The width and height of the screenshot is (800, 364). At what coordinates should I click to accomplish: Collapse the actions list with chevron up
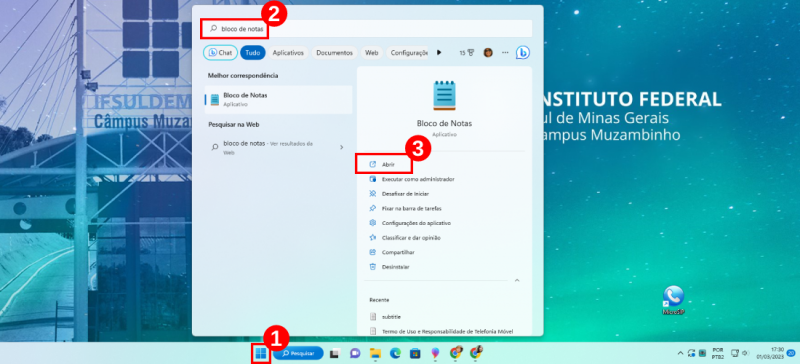[517, 280]
